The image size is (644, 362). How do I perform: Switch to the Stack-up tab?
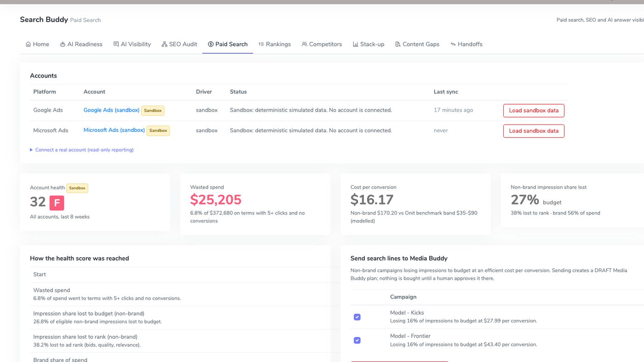click(x=368, y=44)
